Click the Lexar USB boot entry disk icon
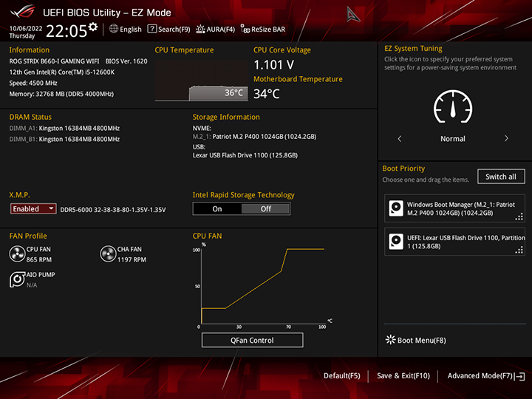 [x=396, y=242]
